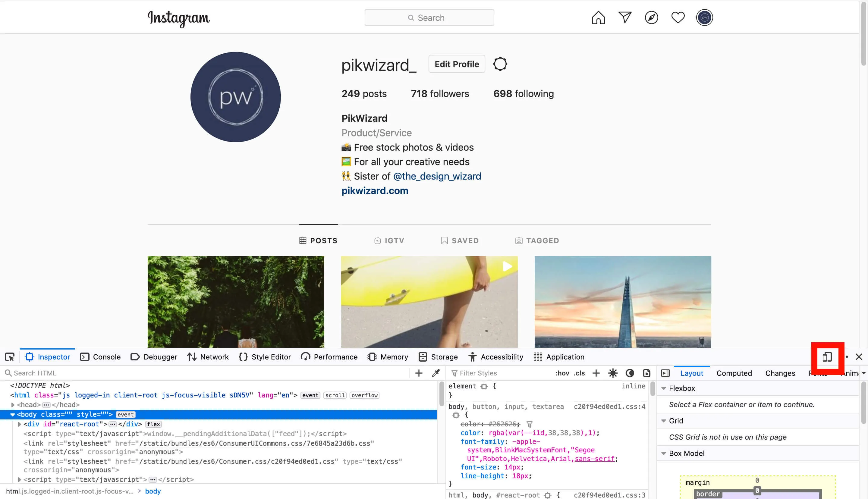This screenshot has height=499, width=868.
Task: Toggle the dark color scheme simulator
Action: (x=630, y=373)
